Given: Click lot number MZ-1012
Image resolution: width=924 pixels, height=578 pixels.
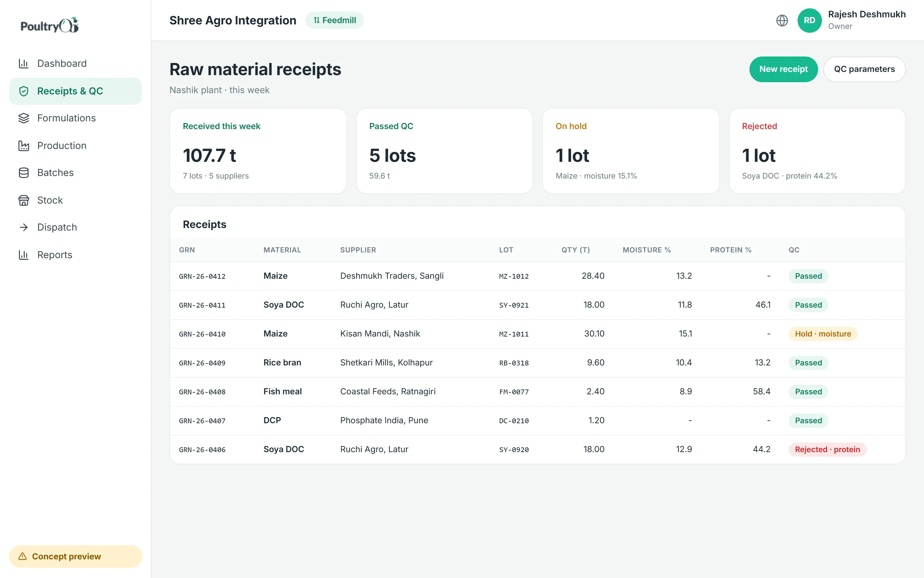Looking at the screenshot, I should (x=514, y=276).
